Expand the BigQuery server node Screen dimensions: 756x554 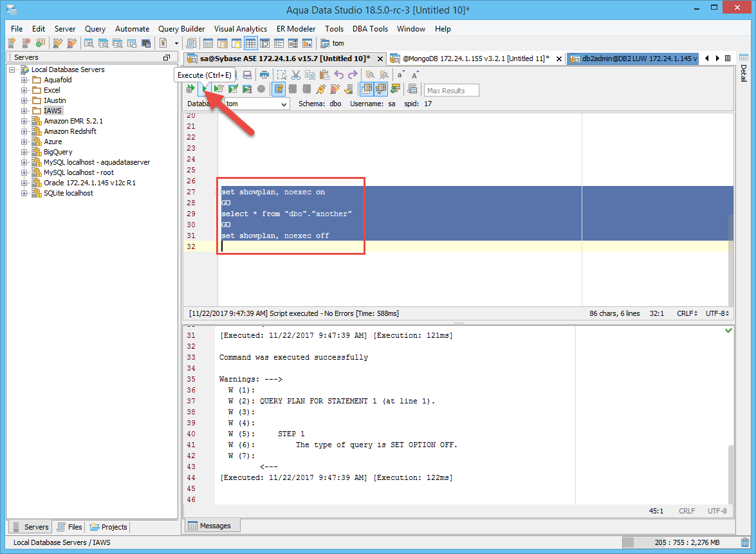24,152
